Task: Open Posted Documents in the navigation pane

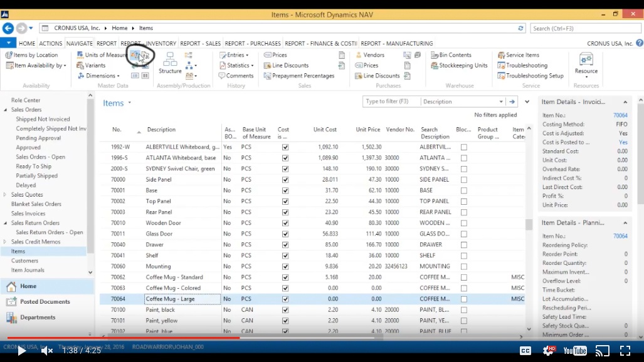Action: tap(45, 302)
